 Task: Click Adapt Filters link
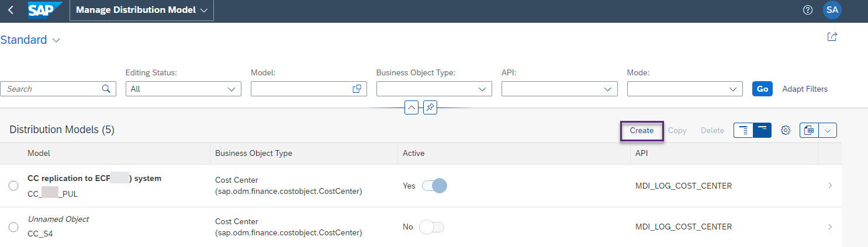coord(804,89)
